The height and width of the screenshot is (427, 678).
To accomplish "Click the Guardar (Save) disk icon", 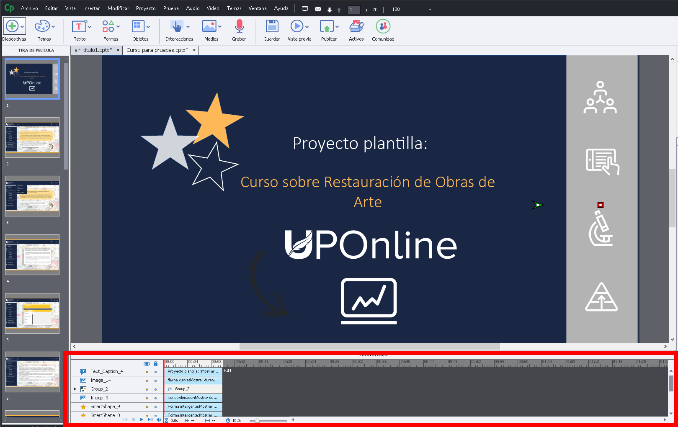I will click(272, 27).
